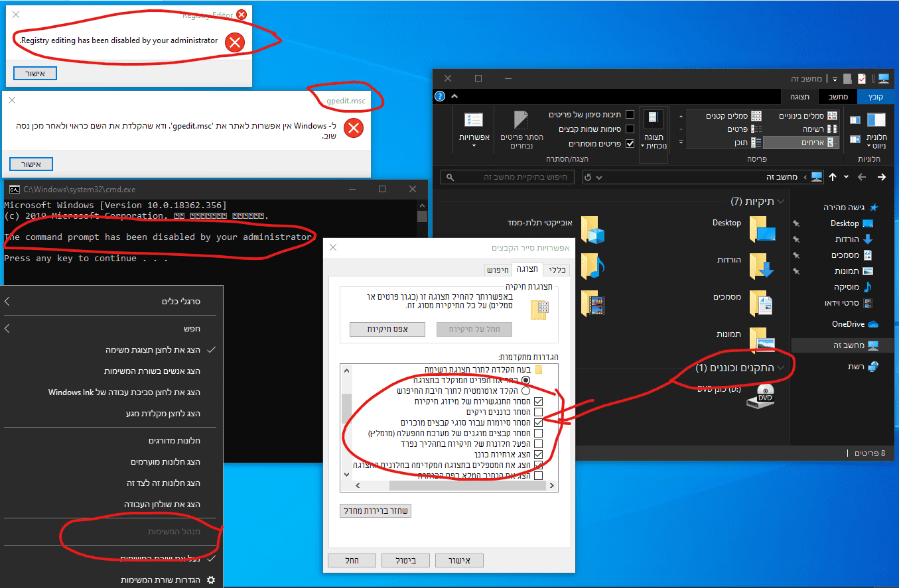This screenshot has width=899, height=588.
Task: Open the Explorer help question mark icon
Action: 439,96
